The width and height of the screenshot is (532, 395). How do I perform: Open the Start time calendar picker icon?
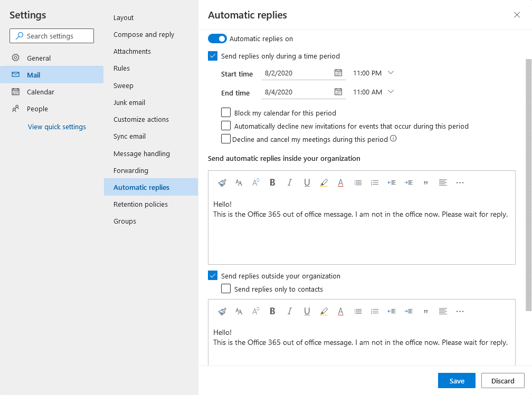pos(338,73)
